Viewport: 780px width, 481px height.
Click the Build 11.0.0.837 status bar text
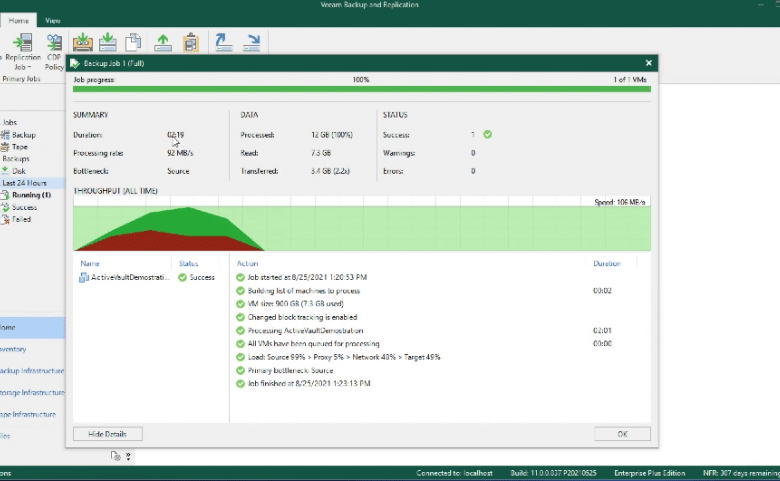(x=553, y=473)
